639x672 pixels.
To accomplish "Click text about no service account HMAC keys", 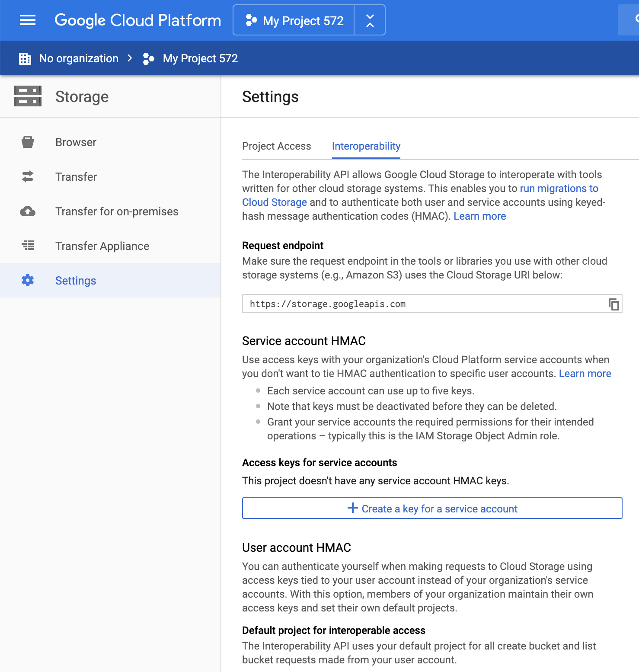I will (x=376, y=481).
